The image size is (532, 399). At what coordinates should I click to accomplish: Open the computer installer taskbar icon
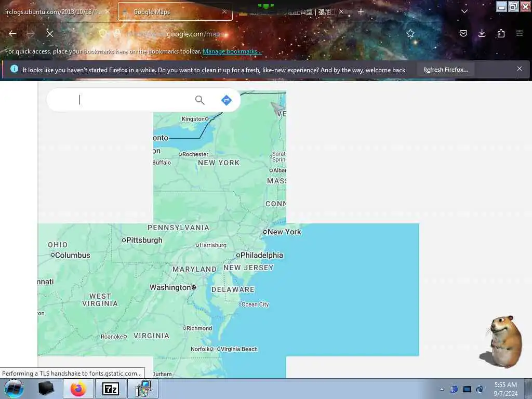(x=143, y=389)
